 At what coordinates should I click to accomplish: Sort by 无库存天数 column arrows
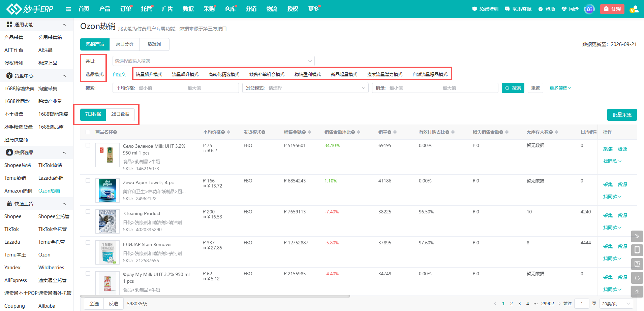556,132
